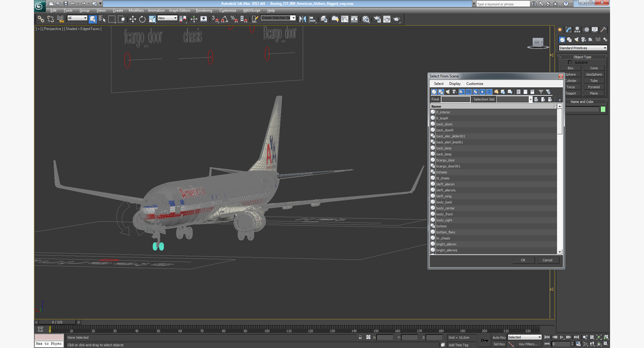Open the Standard Primitives dropdown
The height and width of the screenshot is (348, 644).
point(583,48)
